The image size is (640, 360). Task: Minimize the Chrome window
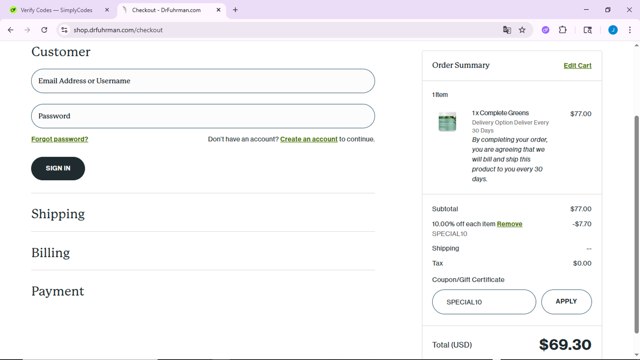[x=586, y=10]
